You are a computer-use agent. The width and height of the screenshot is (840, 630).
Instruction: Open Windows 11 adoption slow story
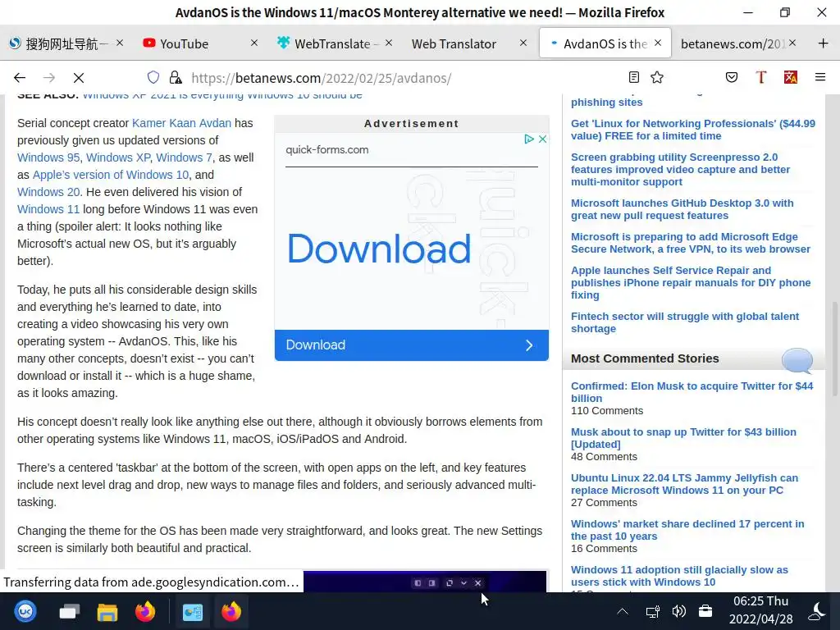[679, 576]
